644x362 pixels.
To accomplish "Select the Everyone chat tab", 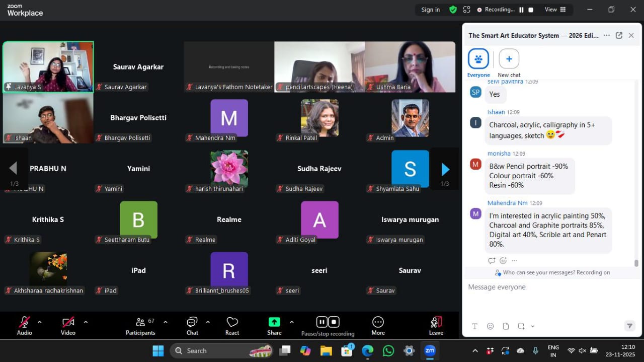I will (x=478, y=59).
